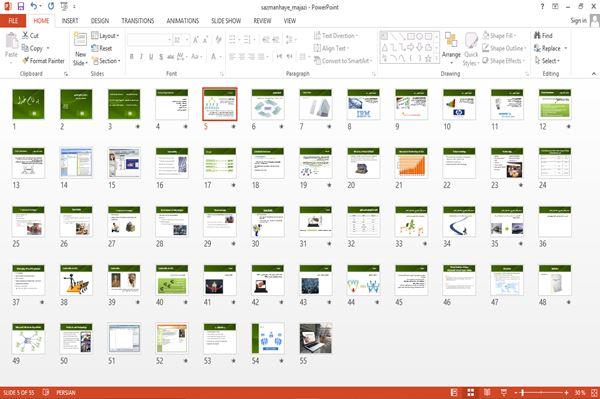Click the spell check icon in status bar
The height and width of the screenshot is (399, 600).
pos(46,392)
